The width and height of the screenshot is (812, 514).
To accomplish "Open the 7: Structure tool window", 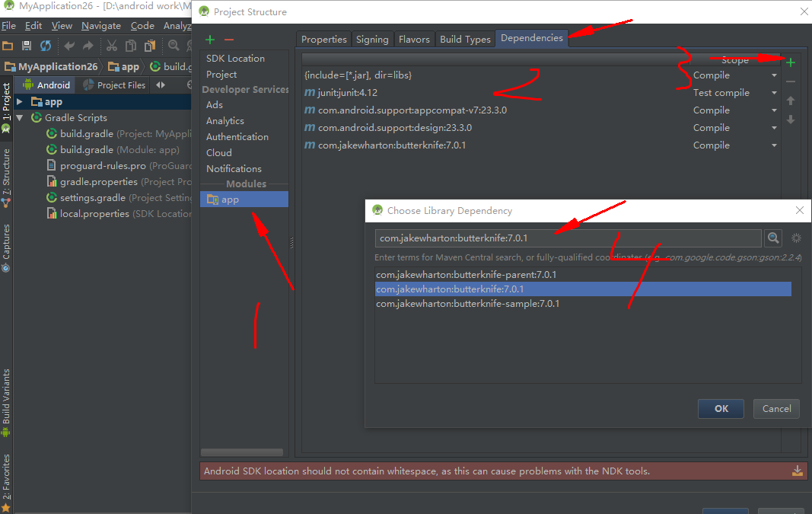I will click(x=6, y=178).
